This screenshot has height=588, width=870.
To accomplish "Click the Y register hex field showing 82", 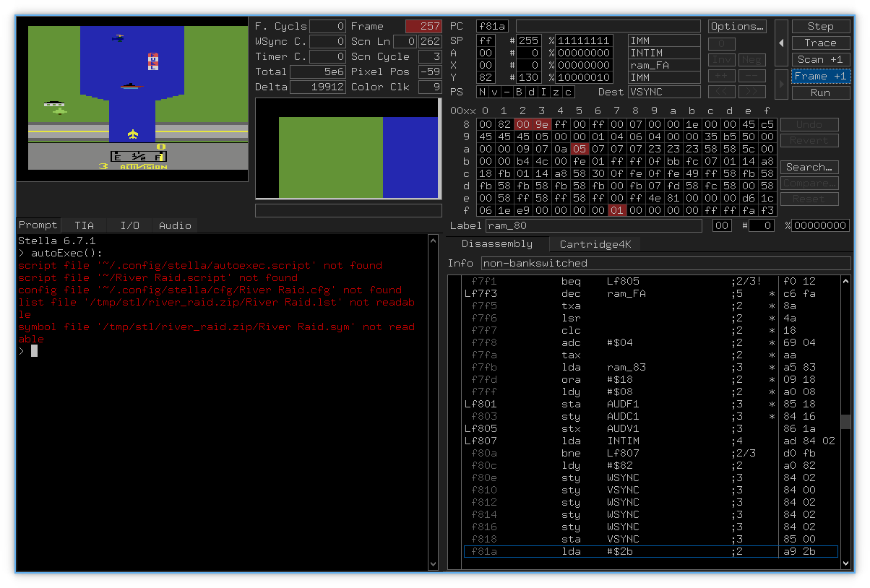I will [x=486, y=77].
